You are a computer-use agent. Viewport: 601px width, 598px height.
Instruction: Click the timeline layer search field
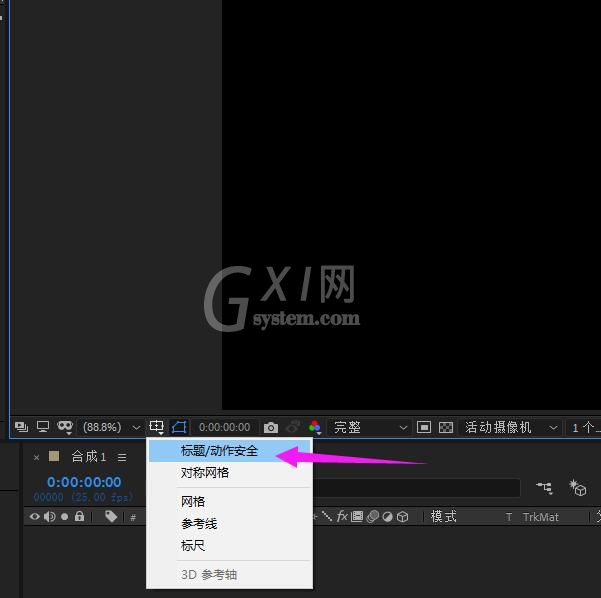(x=416, y=488)
